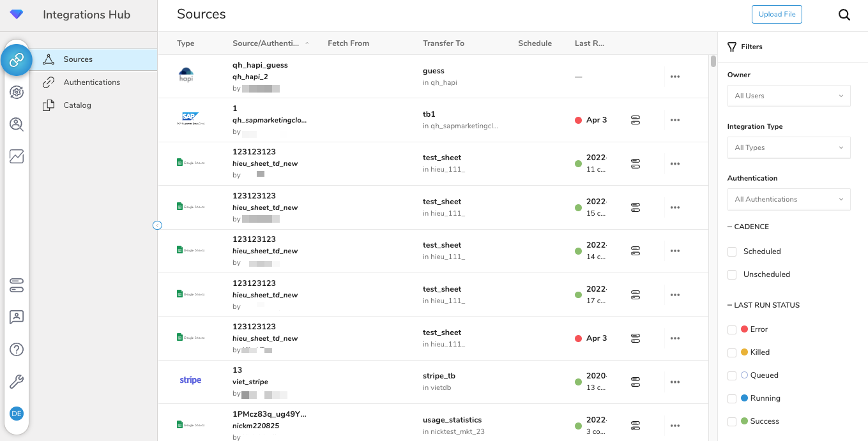Check the Error status filter
This screenshot has height=441, width=868.
(732, 330)
